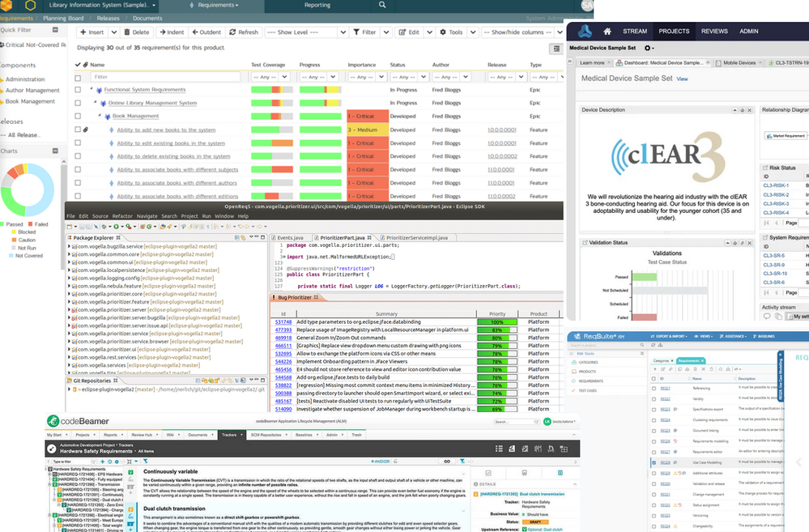
Task: Click the document list view icon in codeBeamer header
Action: point(499,449)
